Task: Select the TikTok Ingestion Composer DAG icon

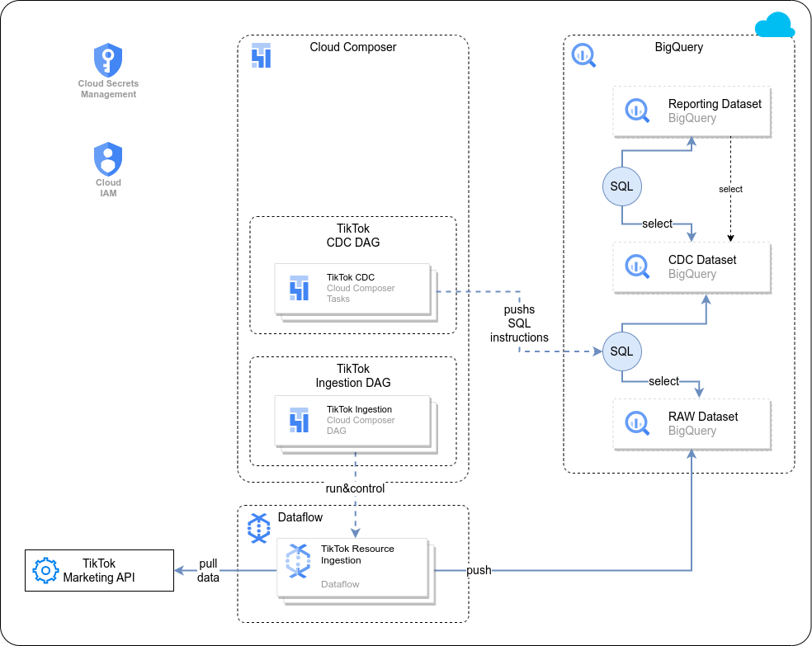Action: point(299,419)
